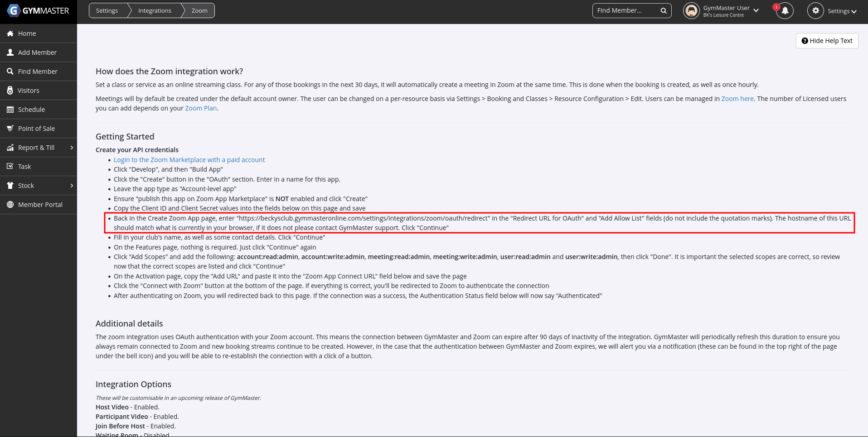Go to Settings breadcrumb
Viewport: 868px width, 437px height.
[107, 11]
